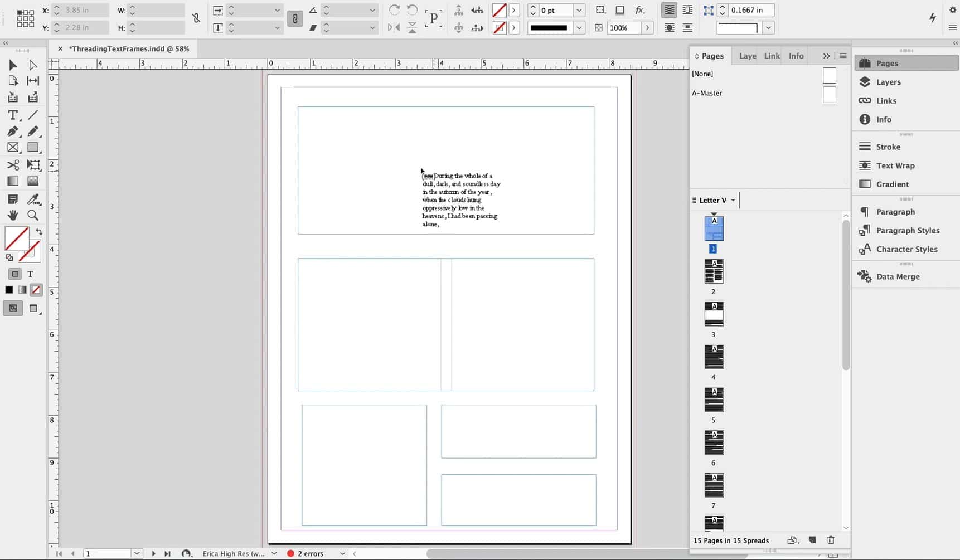Open the Letter V page size dropdown
This screenshot has width=960, height=560.
point(733,200)
